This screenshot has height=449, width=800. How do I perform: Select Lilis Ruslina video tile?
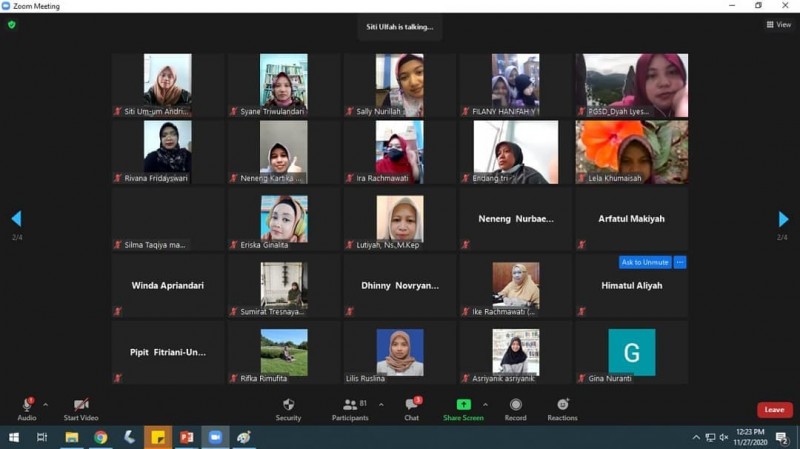click(x=399, y=352)
